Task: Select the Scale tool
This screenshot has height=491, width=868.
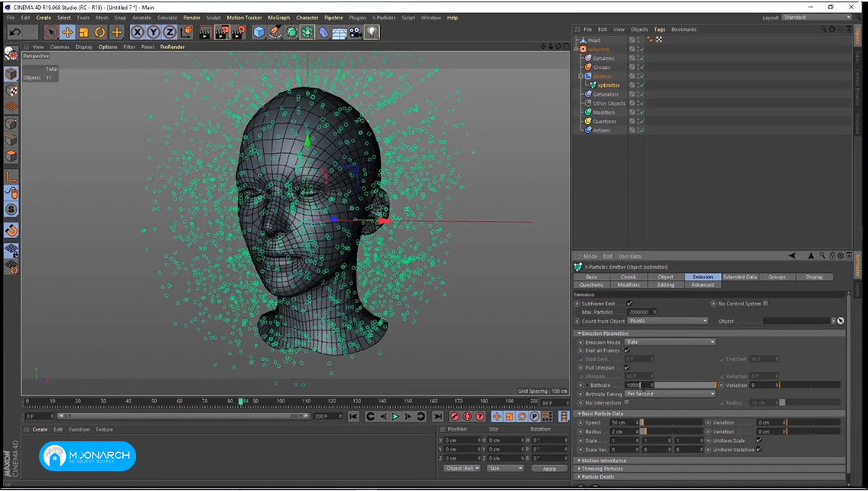Action: click(x=83, y=32)
